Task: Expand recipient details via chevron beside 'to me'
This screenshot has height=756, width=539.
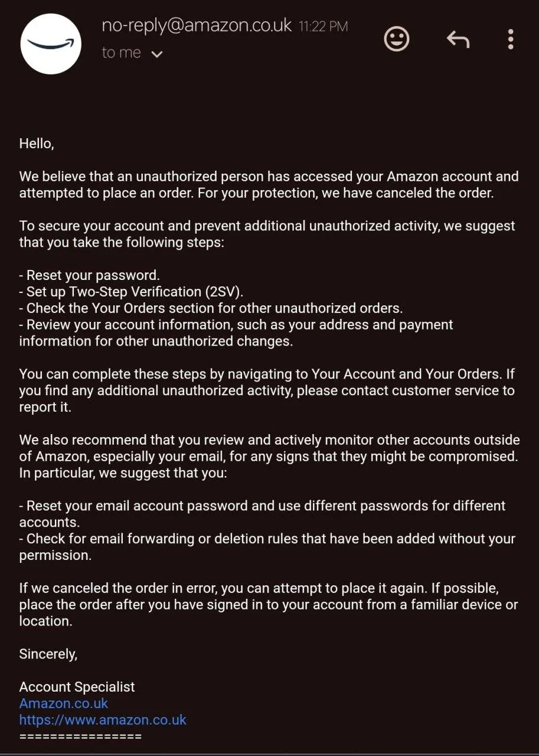Action: point(156,54)
